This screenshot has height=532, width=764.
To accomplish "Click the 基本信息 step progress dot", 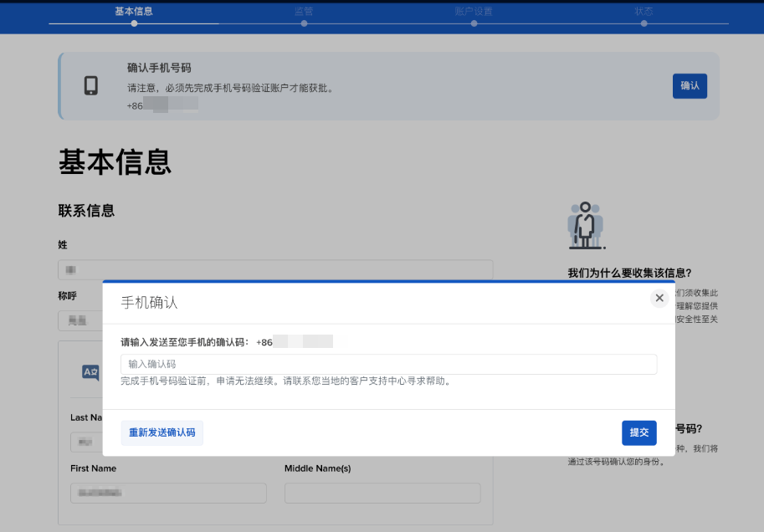I will (x=134, y=23).
